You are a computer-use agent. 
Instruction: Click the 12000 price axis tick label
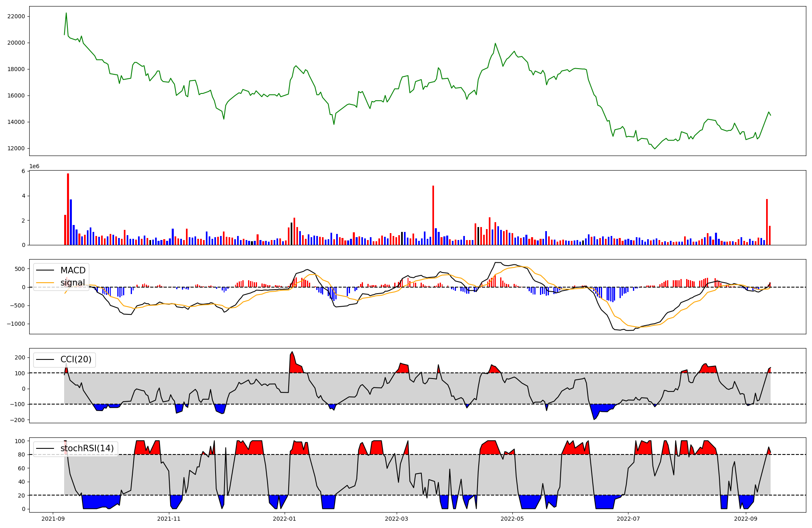16,148
